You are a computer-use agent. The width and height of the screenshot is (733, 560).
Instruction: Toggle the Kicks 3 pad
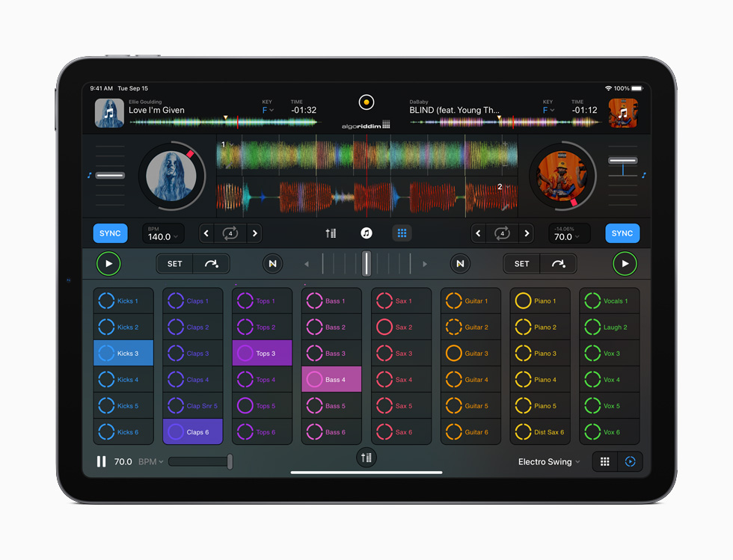pyautogui.click(x=123, y=353)
